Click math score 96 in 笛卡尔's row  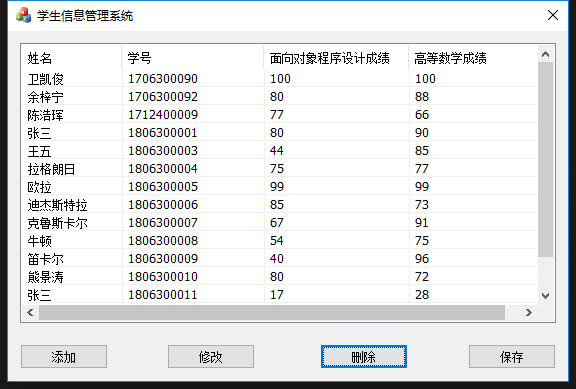coord(422,259)
